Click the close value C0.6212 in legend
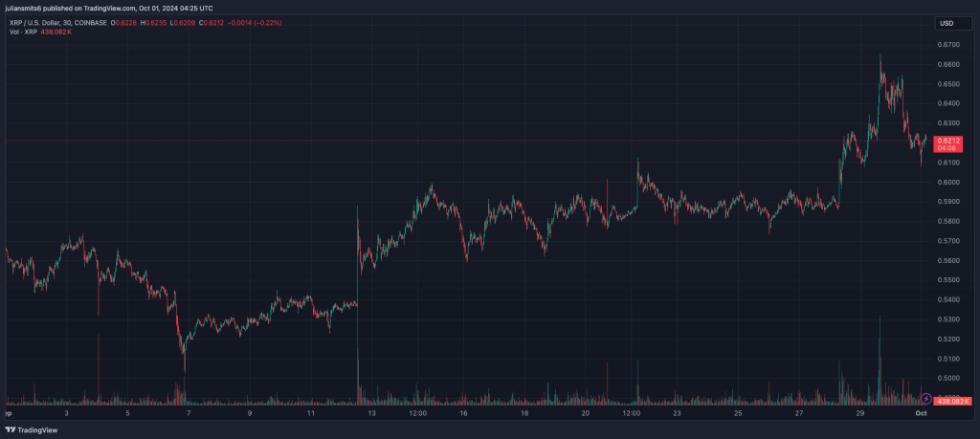 tap(212, 23)
